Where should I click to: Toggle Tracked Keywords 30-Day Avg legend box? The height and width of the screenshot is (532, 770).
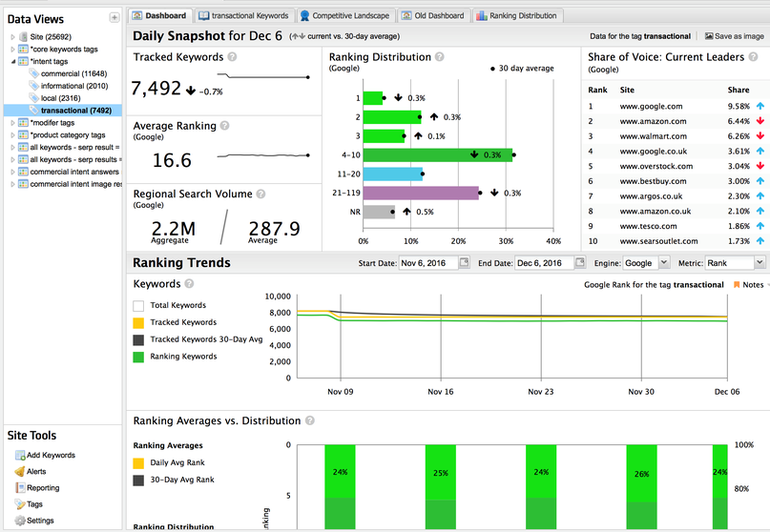pos(138,340)
